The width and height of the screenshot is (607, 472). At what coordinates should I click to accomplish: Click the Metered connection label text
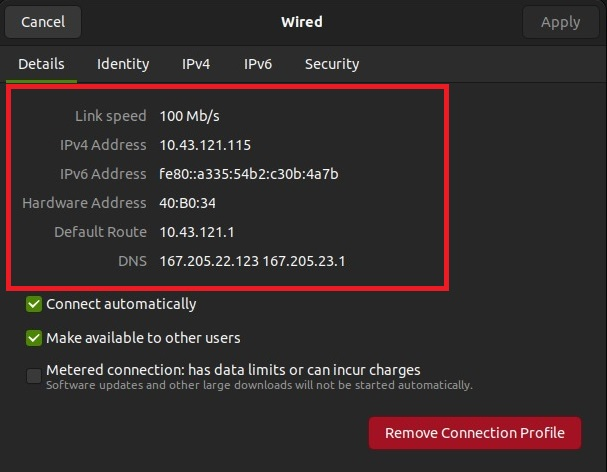(x=233, y=370)
